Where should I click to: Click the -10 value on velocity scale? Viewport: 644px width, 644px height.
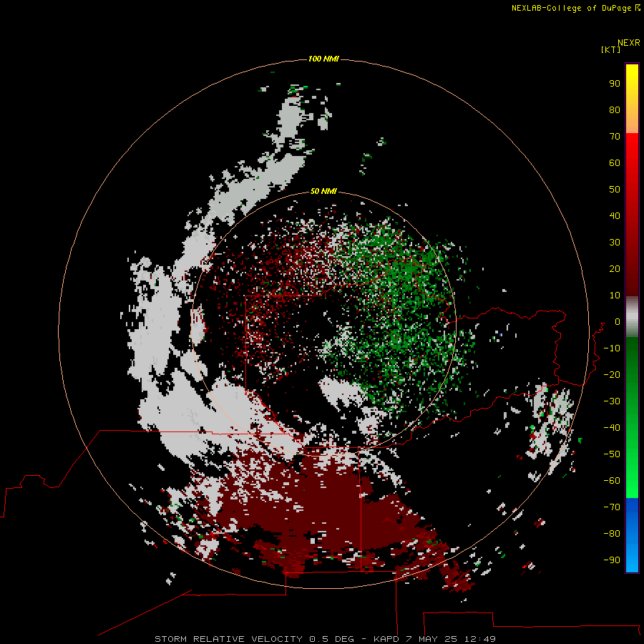[x=612, y=348]
